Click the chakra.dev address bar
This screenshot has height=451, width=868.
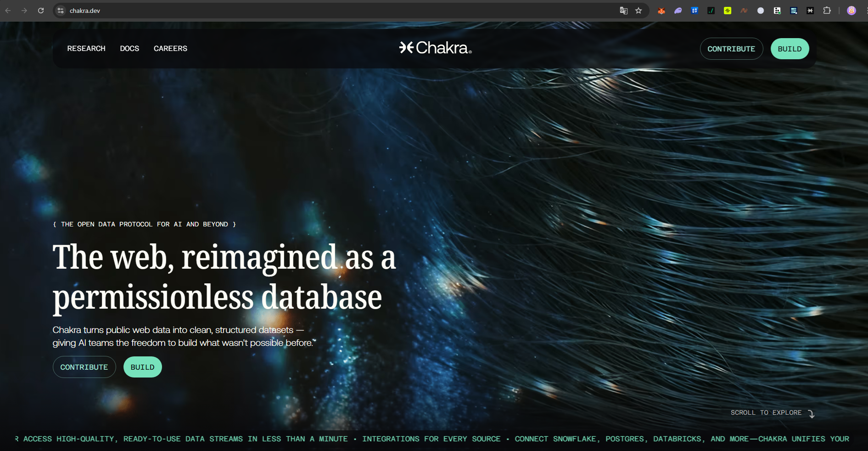tap(340, 11)
